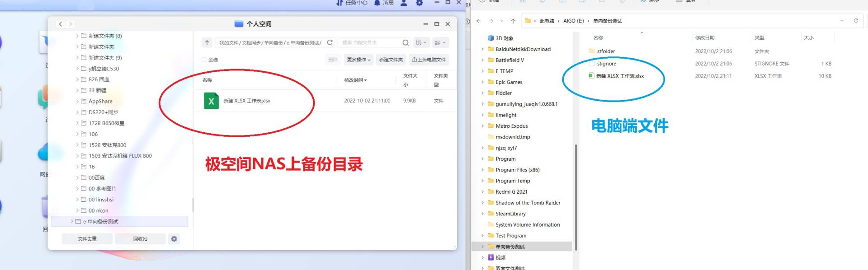Select 新建 XLSX 工作表.xlsx in NAS list
Image resolution: width=868 pixels, height=270 pixels.
tap(247, 101)
